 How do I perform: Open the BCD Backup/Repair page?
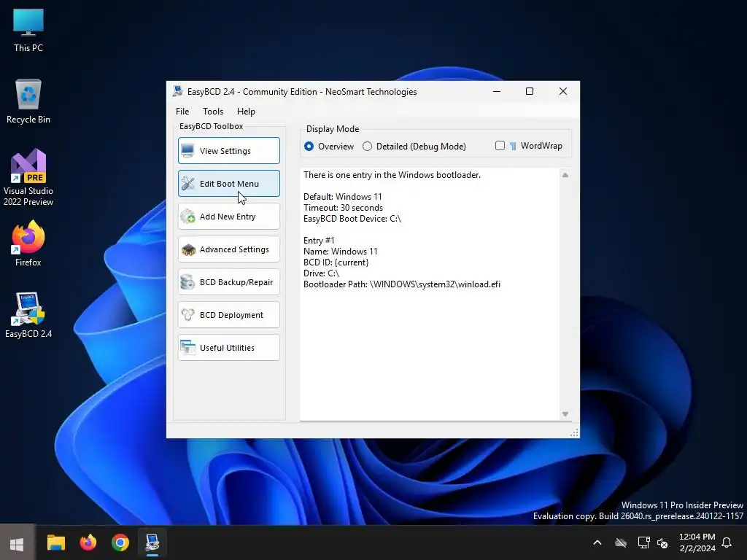pyautogui.click(x=228, y=282)
